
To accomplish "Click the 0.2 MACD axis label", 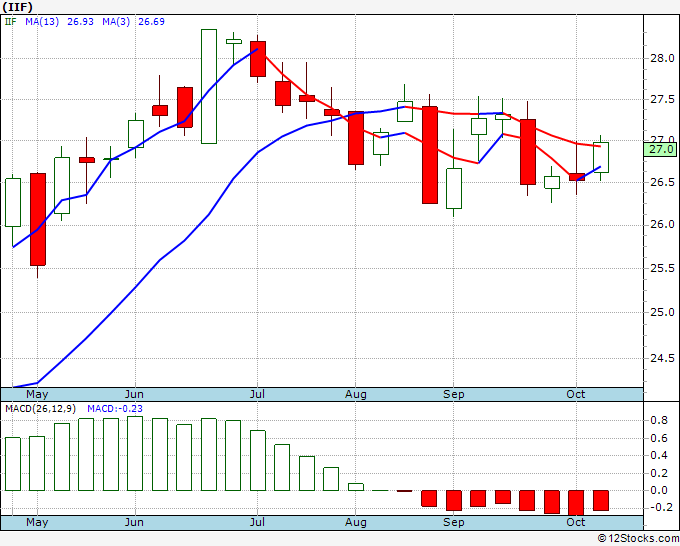I will [x=659, y=473].
